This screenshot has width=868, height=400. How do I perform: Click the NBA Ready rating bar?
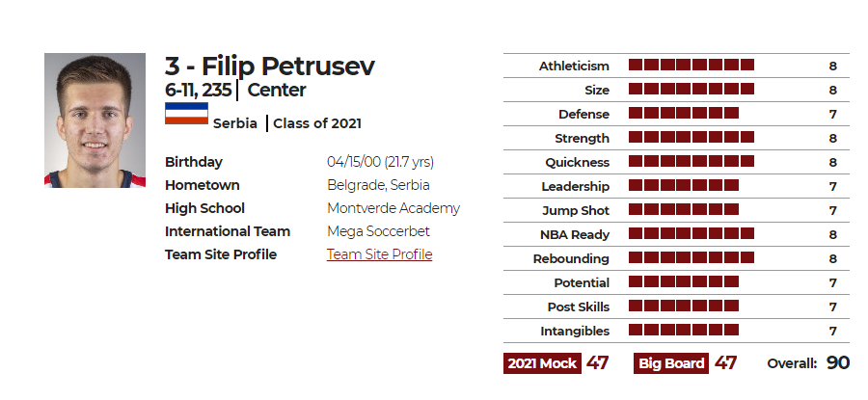tap(692, 233)
